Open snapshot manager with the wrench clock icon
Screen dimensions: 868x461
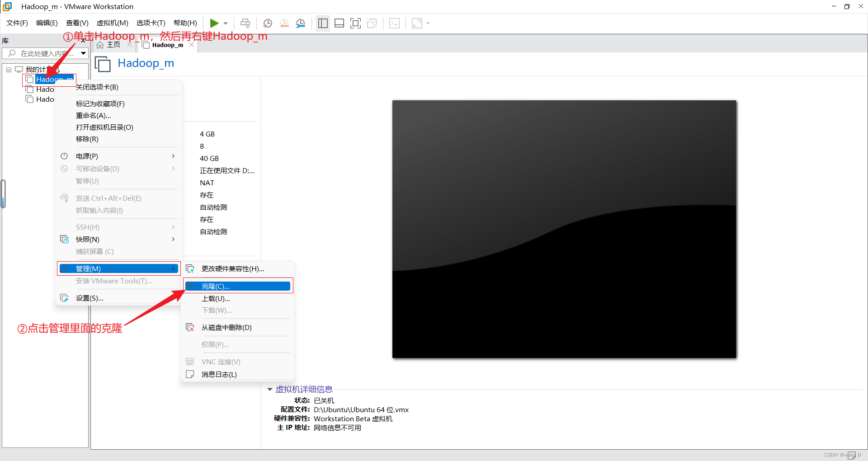click(301, 23)
